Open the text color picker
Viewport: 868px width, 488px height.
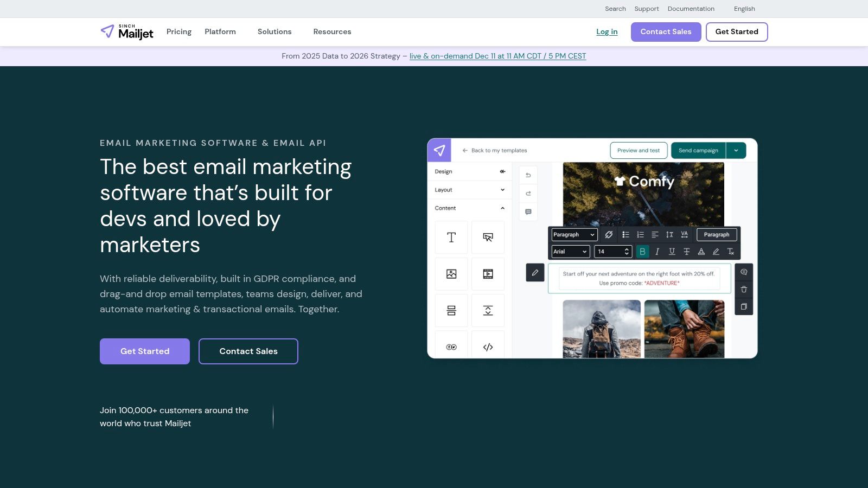[x=701, y=251]
